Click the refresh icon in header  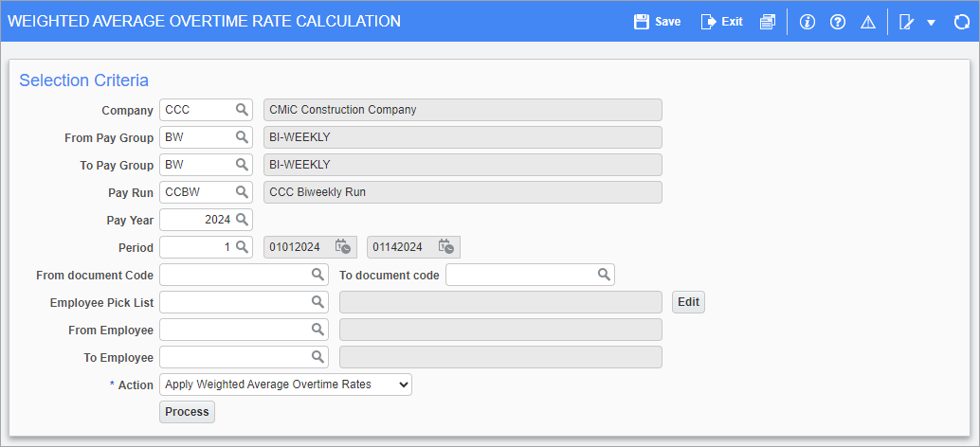961,22
